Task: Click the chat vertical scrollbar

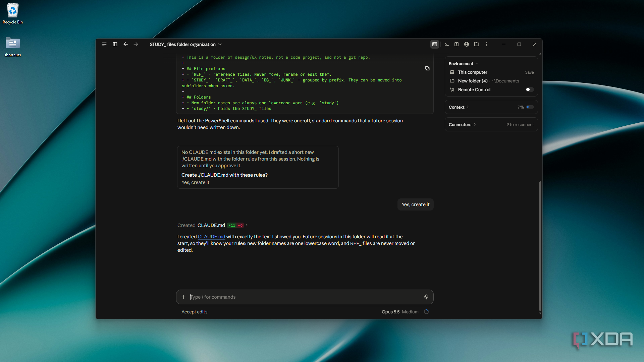Action: (540, 246)
